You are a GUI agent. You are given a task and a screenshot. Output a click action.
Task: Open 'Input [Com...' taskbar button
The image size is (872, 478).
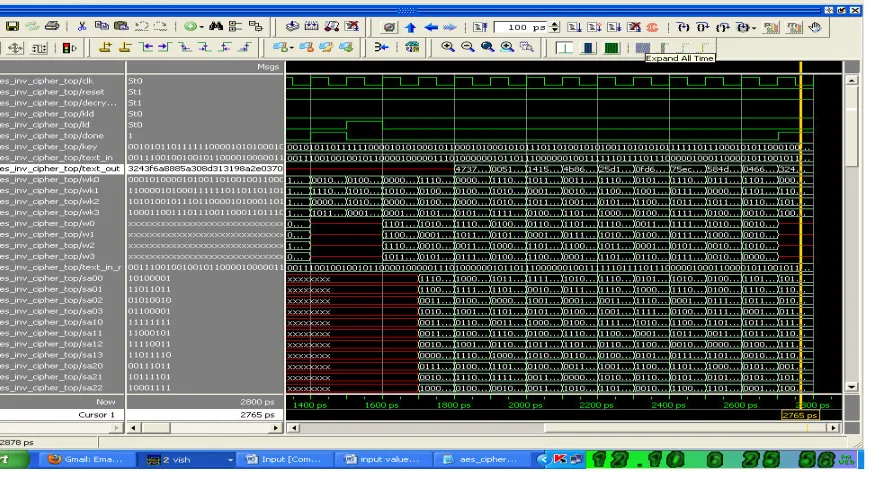coord(284,459)
